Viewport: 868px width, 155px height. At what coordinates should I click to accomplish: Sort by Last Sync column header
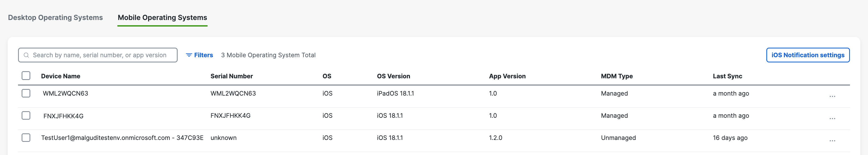pyautogui.click(x=727, y=76)
